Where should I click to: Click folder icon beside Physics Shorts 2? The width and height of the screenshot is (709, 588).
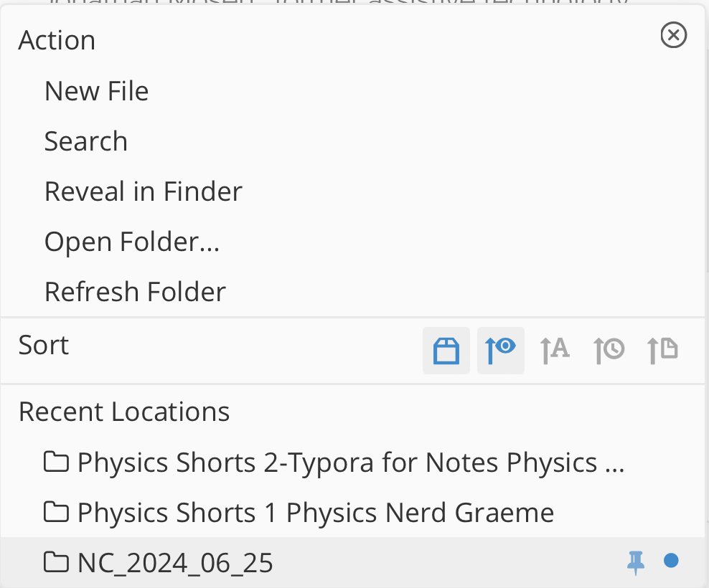56,463
